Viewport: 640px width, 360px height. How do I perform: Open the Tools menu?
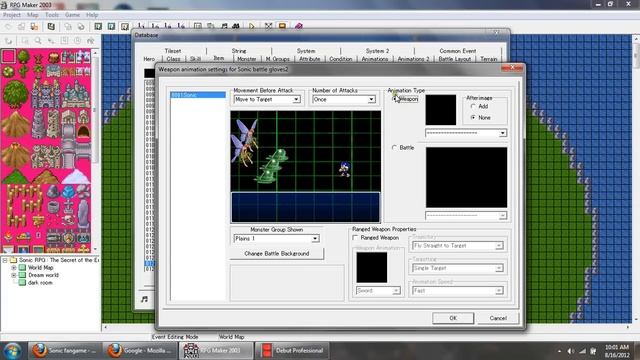pos(52,15)
